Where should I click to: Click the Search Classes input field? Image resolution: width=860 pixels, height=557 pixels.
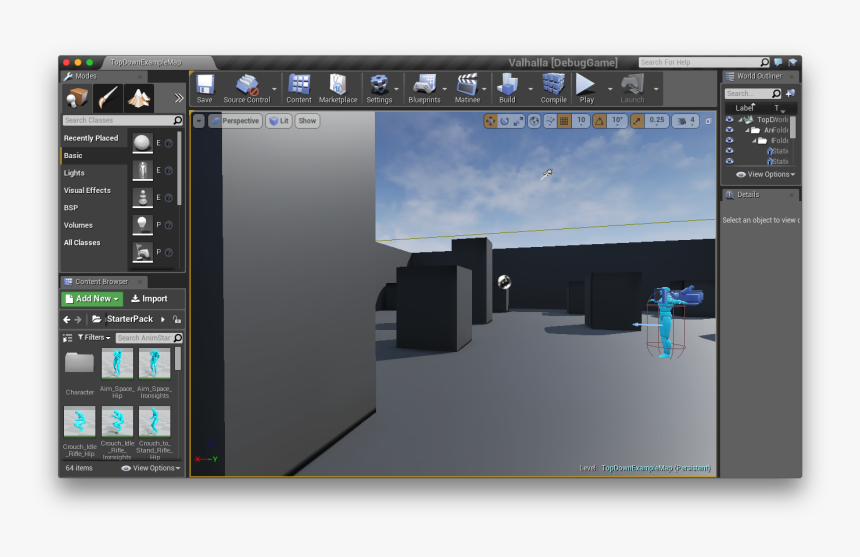pos(123,120)
